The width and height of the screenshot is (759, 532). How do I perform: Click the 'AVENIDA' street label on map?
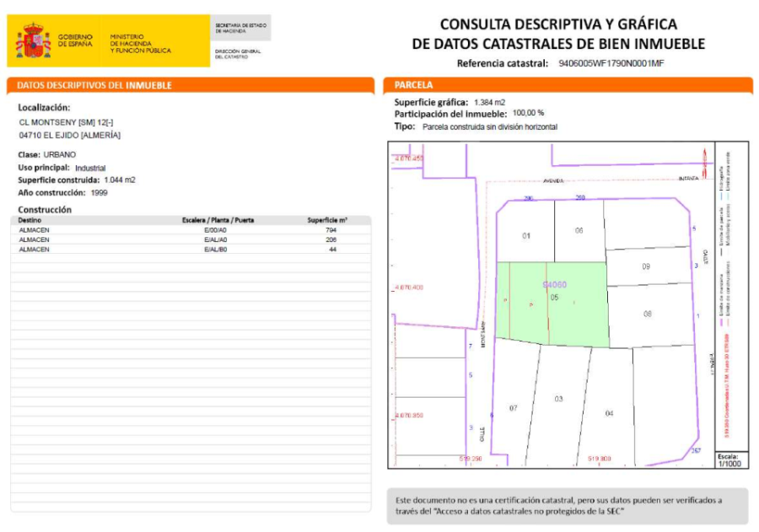553,181
